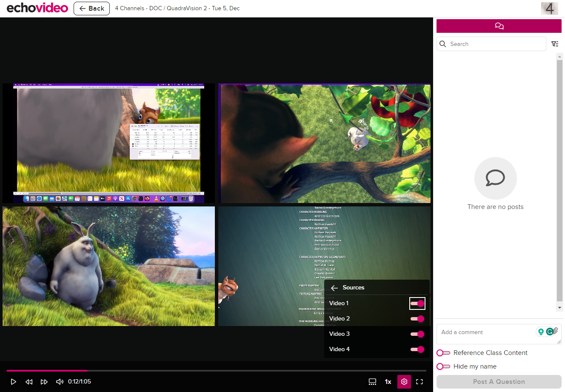Select the top-right squirrel video pane
Viewport: 565px width, 392px height.
(324, 143)
